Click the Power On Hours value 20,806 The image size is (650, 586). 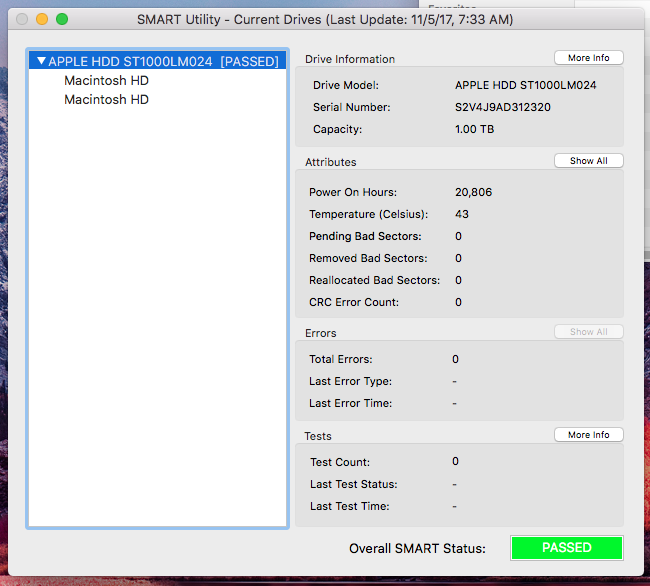pyautogui.click(x=473, y=192)
